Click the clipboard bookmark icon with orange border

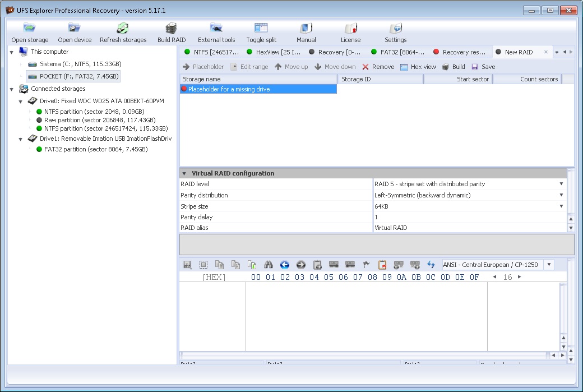382,265
